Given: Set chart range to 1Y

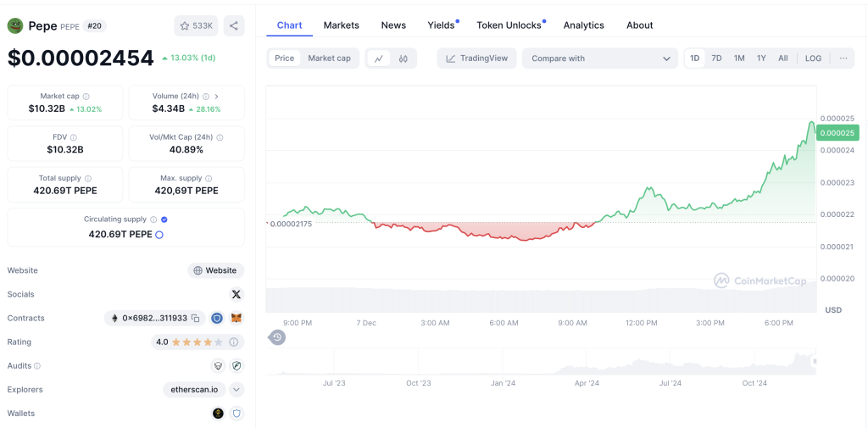Looking at the screenshot, I should click(761, 58).
